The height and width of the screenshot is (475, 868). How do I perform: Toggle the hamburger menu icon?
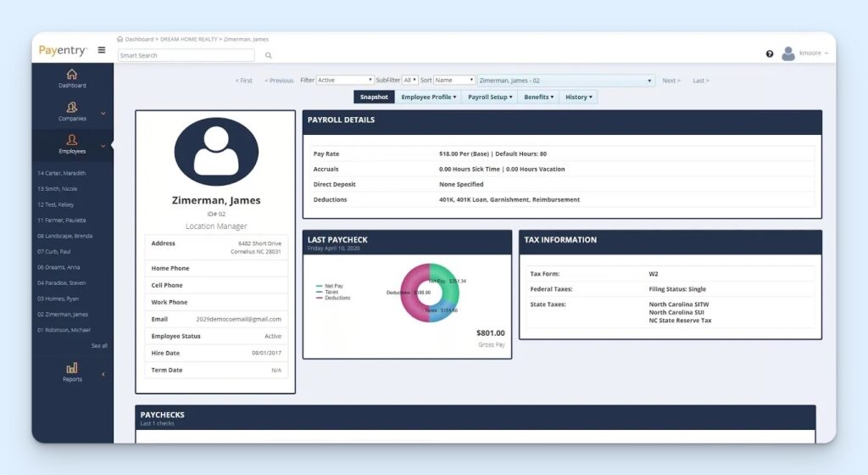tap(102, 50)
